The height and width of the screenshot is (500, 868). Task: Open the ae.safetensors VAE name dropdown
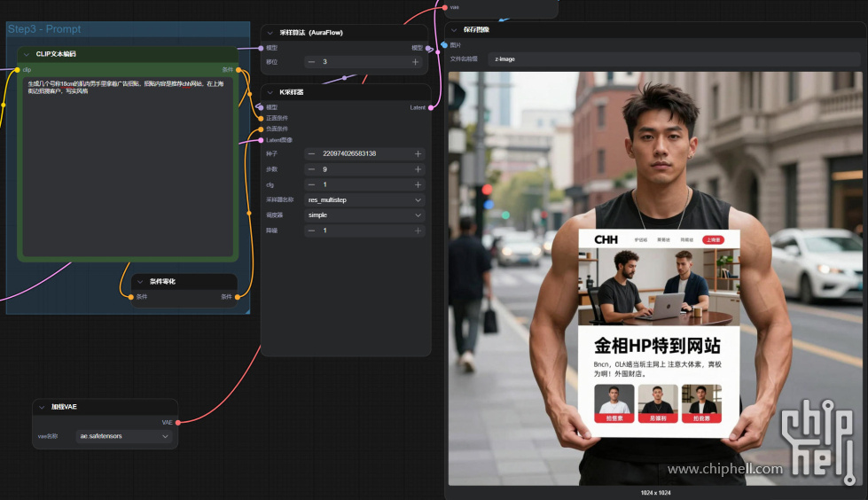pyautogui.click(x=124, y=436)
